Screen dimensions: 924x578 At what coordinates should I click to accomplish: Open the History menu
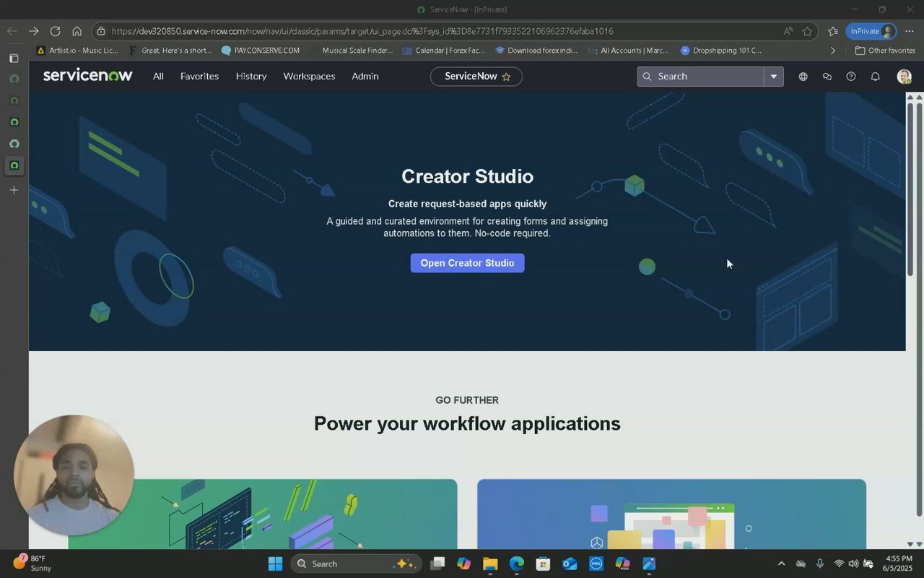[251, 76]
